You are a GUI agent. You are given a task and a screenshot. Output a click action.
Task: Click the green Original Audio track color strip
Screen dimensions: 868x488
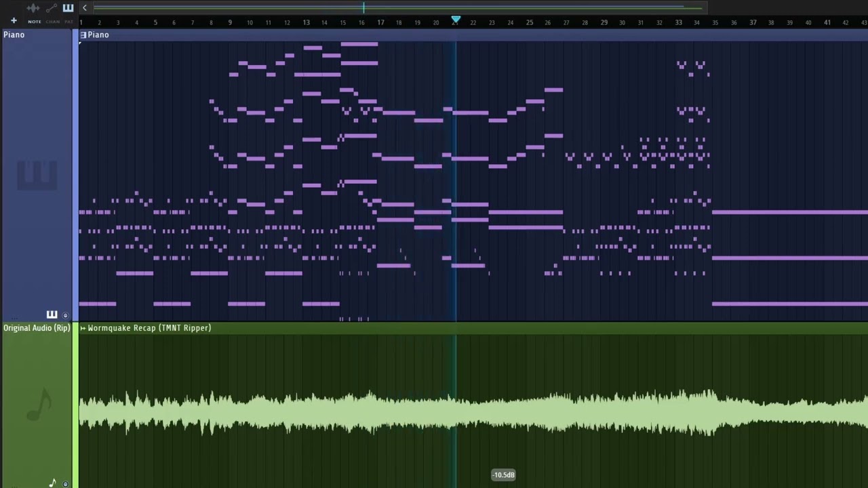pos(75,405)
